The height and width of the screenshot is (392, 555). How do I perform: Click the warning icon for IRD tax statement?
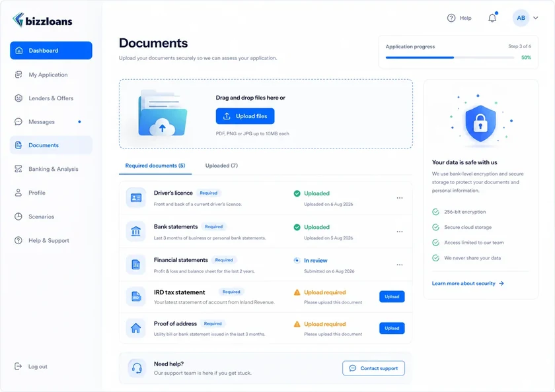[297, 292]
